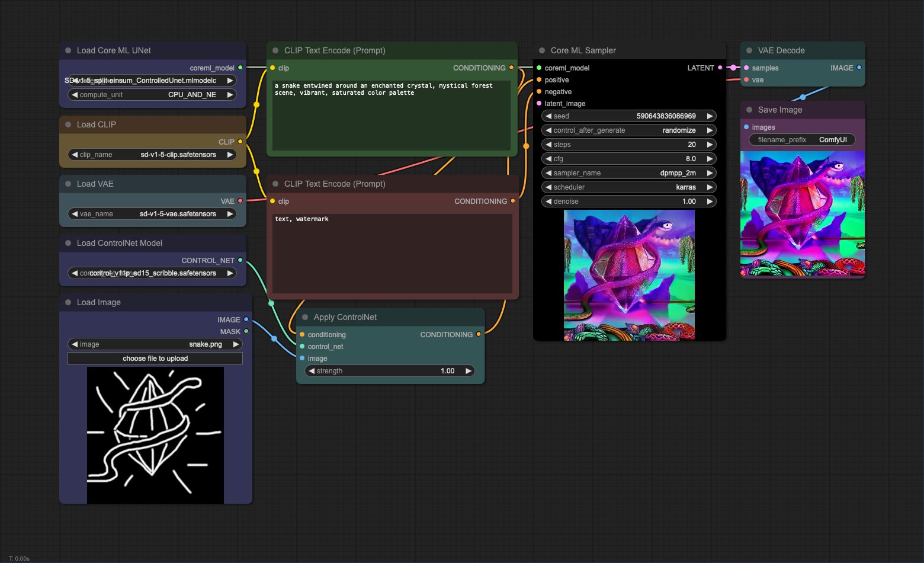Click the filename_prefix ComfyUI field
924x563 pixels.
803,140
